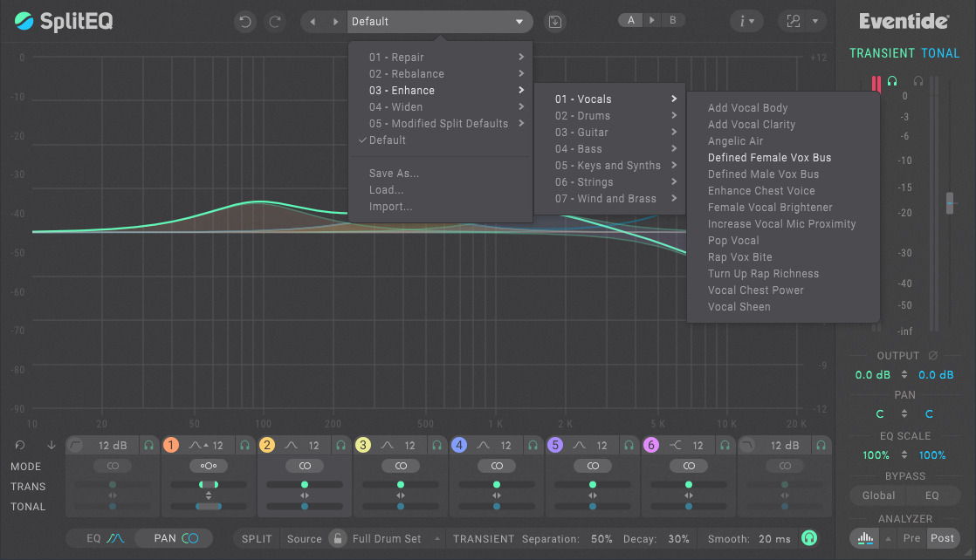Viewport: 976px width, 560px height.
Task: Choose the Pop Vocal preset
Action: (x=733, y=241)
